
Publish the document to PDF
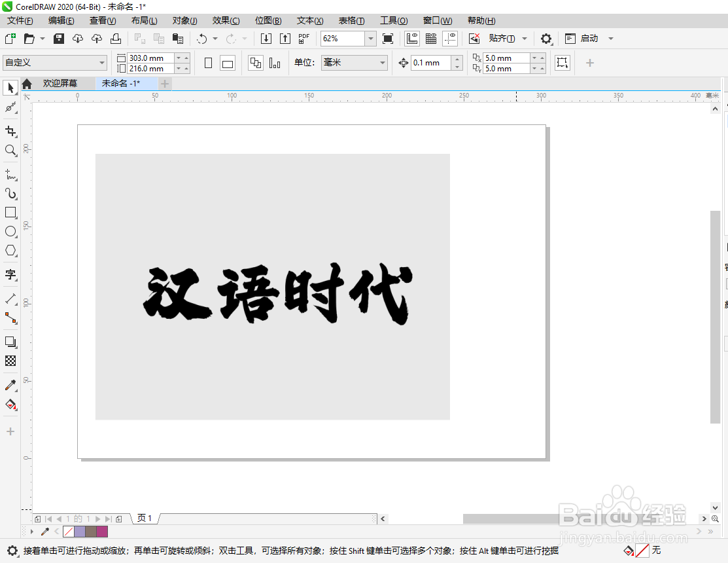(303, 38)
